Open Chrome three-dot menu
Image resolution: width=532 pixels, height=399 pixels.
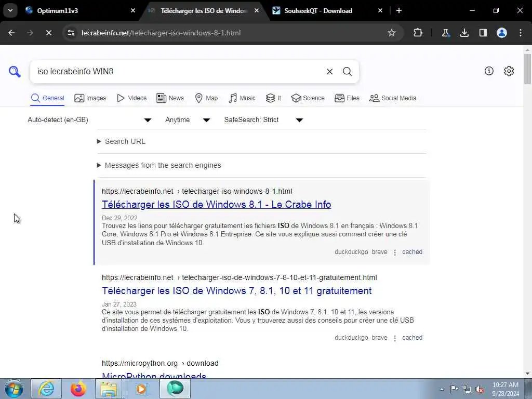tap(521, 33)
